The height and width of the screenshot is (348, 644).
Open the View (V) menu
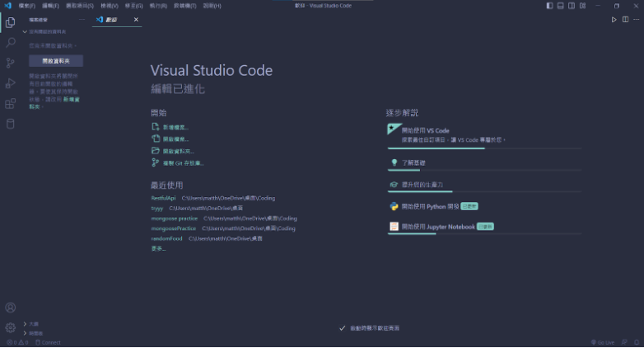point(110,6)
